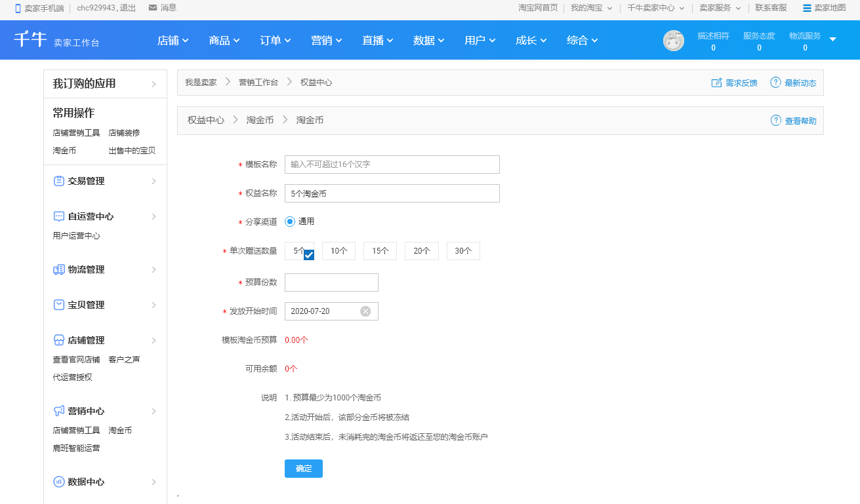The width and height of the screenshot is (860, 504).
Task: Open 店铺装修 under 常用操作
Action: [124, 132]
